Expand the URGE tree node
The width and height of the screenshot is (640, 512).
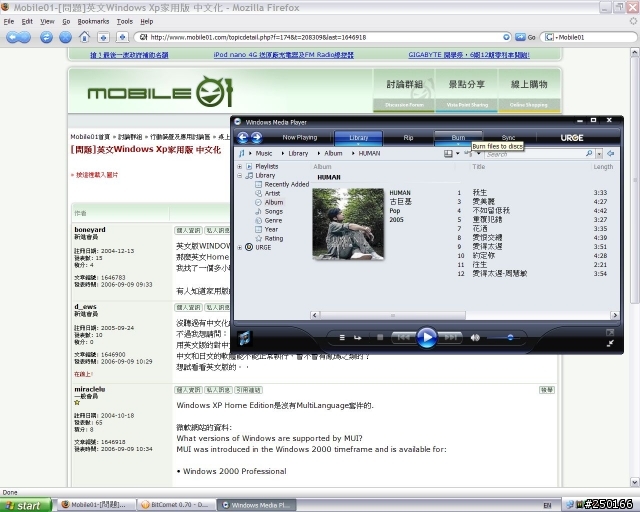[240, 247]
